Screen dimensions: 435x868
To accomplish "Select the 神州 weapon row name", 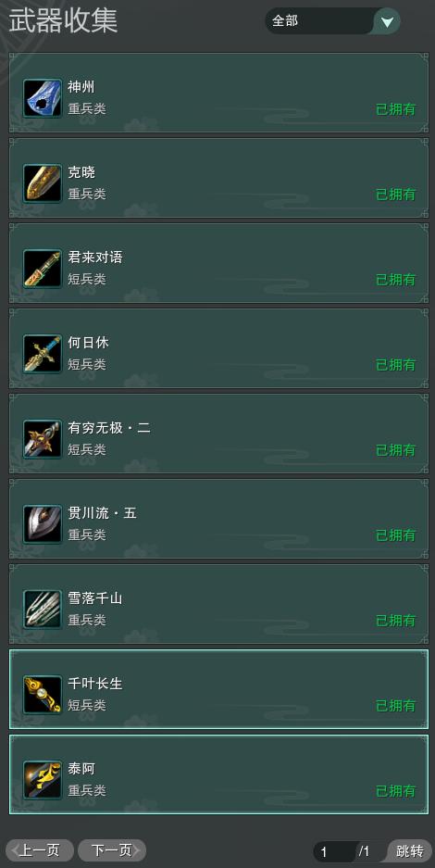I will pyautogui.click(x=81, y=87).
